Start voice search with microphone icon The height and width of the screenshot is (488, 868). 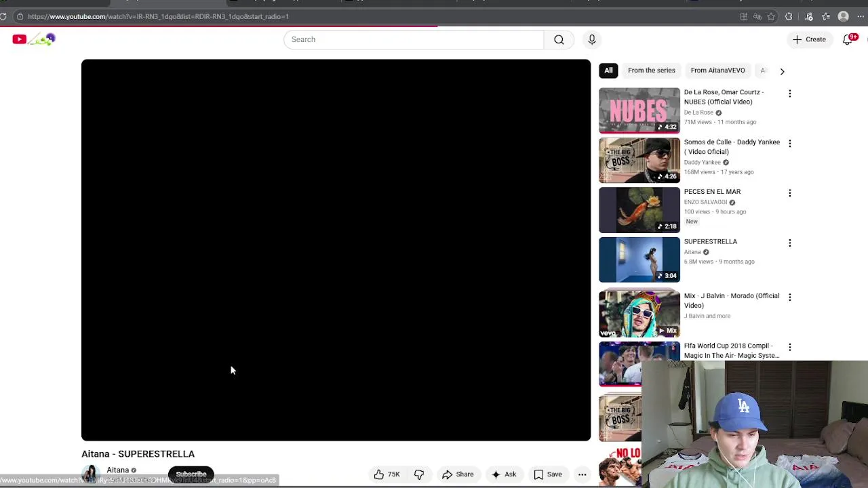[x=592, y=39]
